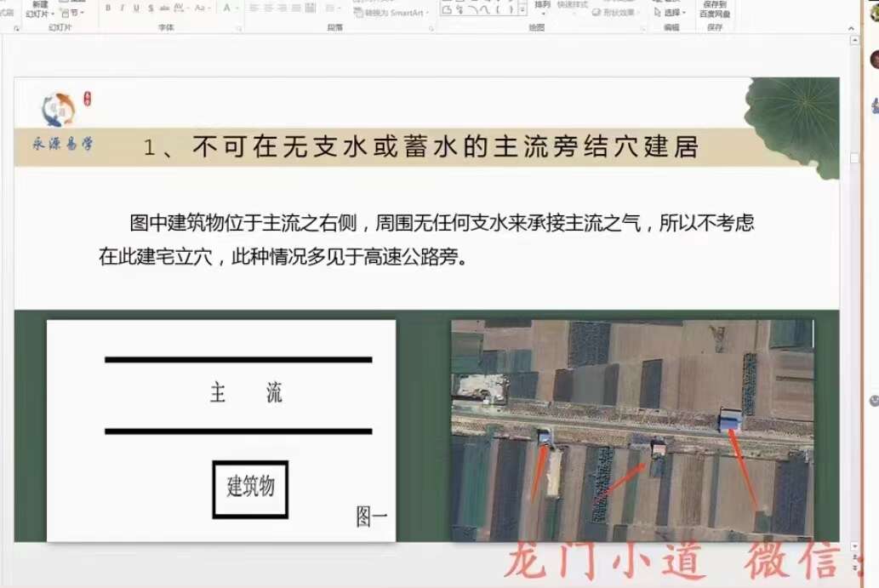Toggle bold formatting in Font group
This screenshot has width=879, height=588.
point(108,9)
